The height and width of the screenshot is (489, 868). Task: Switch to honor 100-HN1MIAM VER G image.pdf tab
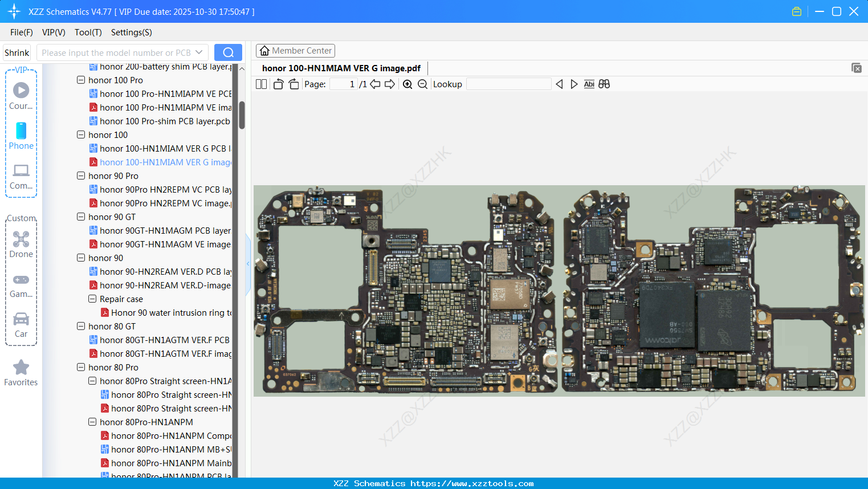(341, 68)
